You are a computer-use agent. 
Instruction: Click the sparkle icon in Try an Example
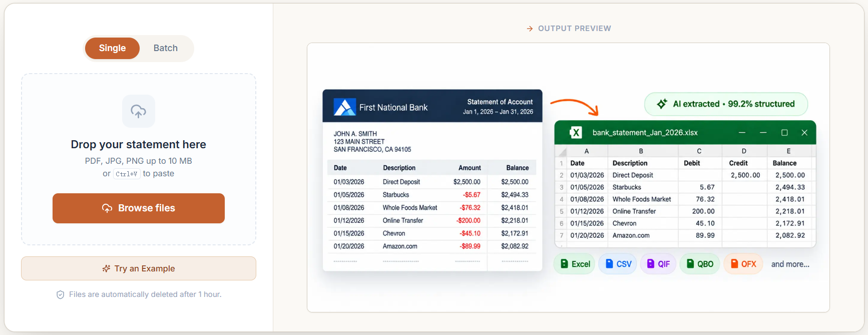coord(106,269)
